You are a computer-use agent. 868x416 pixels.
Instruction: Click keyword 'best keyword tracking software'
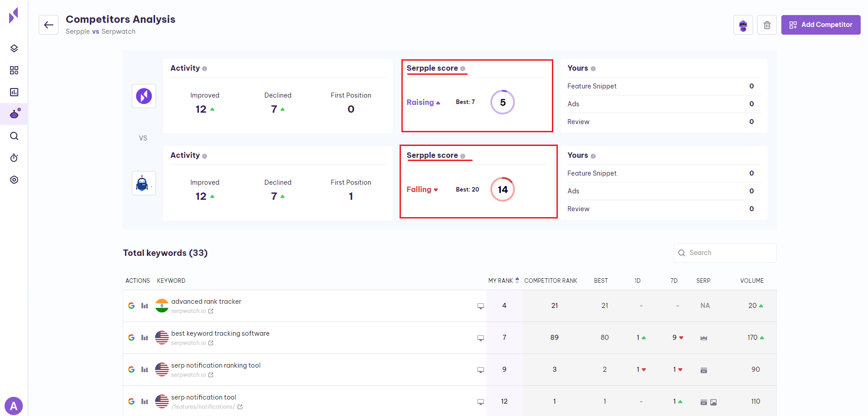220,333
